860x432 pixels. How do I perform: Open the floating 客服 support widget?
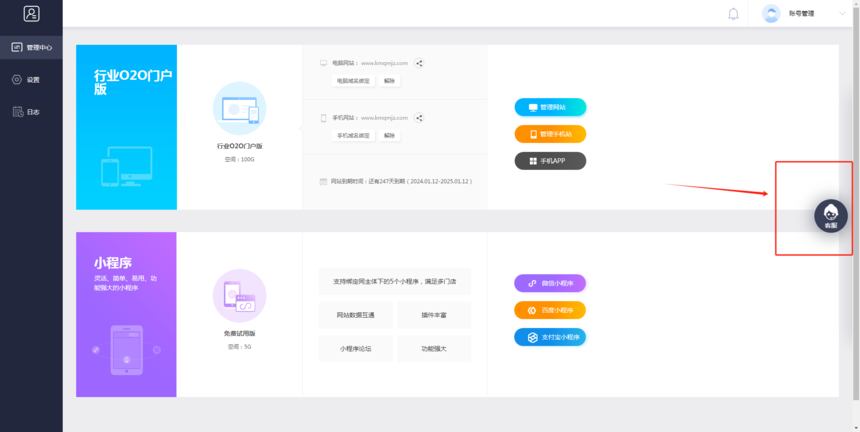[830, 216]
